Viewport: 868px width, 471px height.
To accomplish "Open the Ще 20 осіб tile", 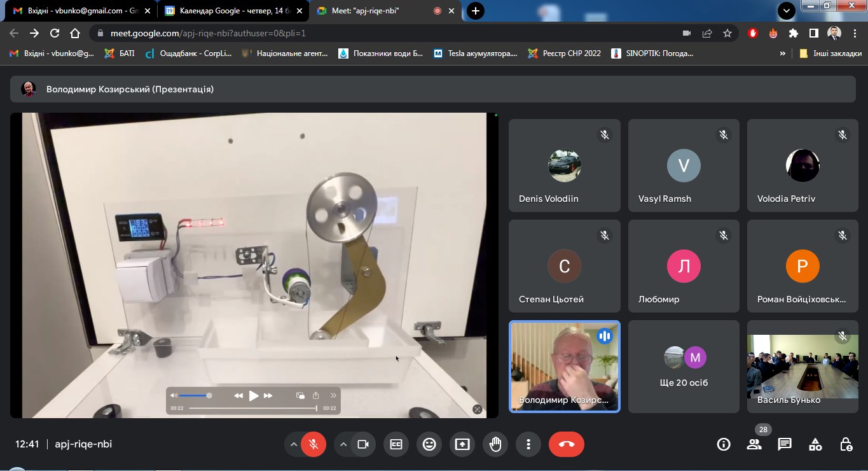I will pos(684,367).
